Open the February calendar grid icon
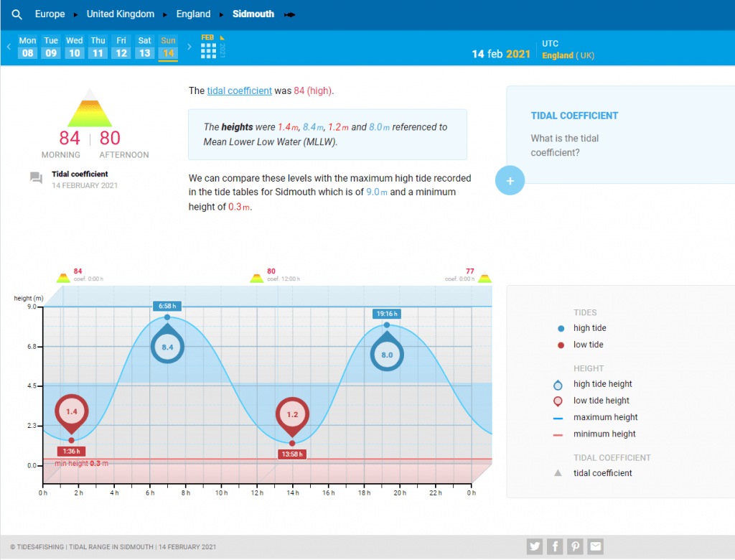 208,50
